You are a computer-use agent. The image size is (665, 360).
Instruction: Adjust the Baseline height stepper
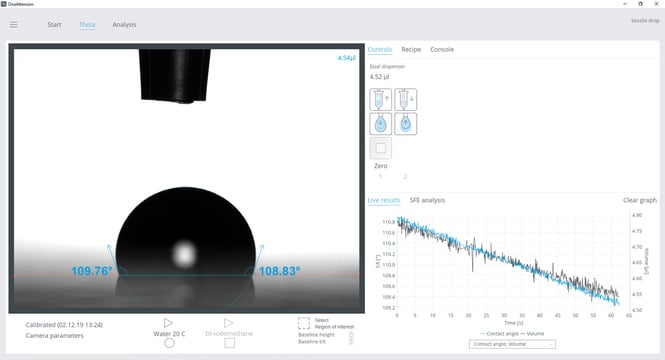pos(351,335)
